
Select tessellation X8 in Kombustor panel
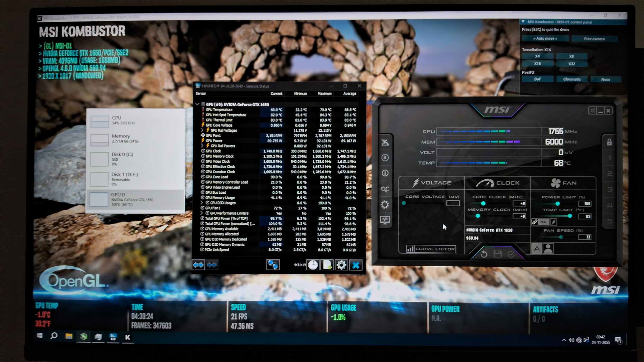pos(571,57)
